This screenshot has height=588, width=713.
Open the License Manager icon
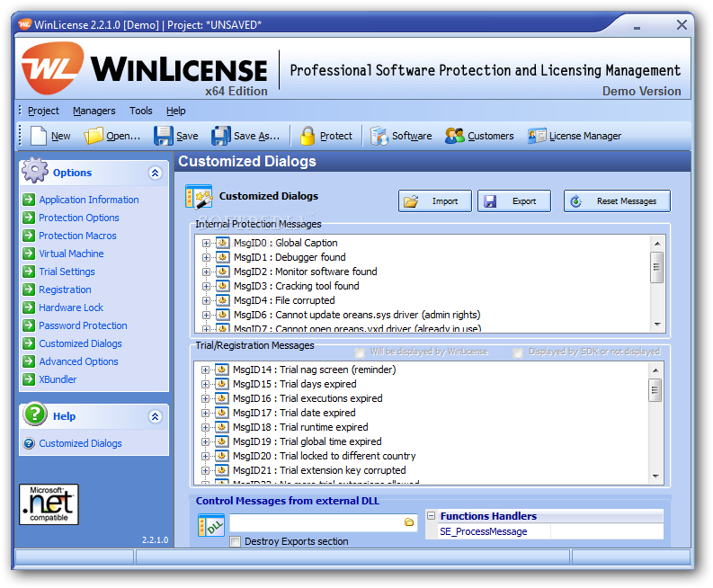click(x=537, y=136)
